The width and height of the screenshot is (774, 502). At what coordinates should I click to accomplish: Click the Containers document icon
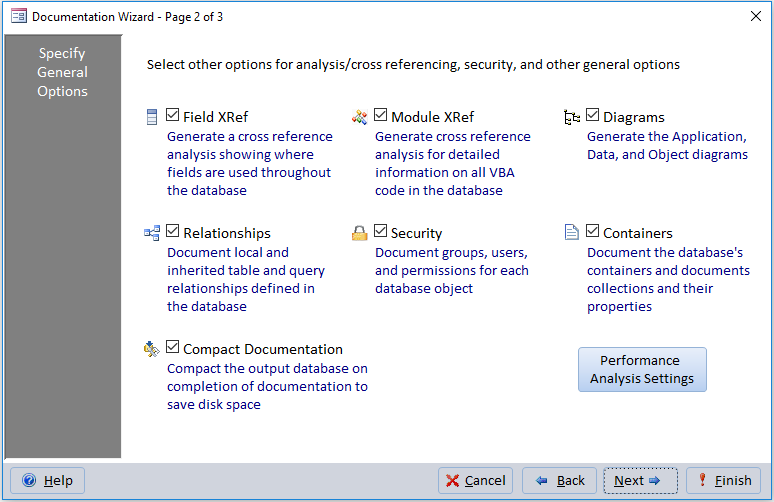(572, 233)
